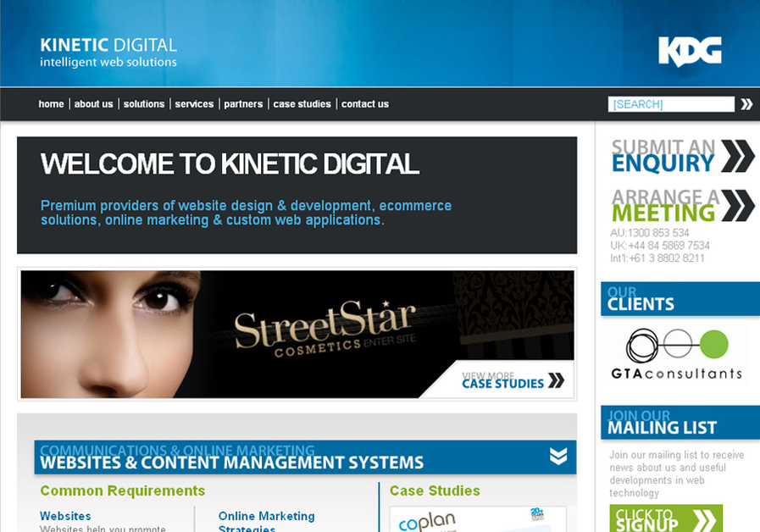Viewport: 760px width, 532px height.
Task: Open the about us menu item
Action: [x=93, y=104]
